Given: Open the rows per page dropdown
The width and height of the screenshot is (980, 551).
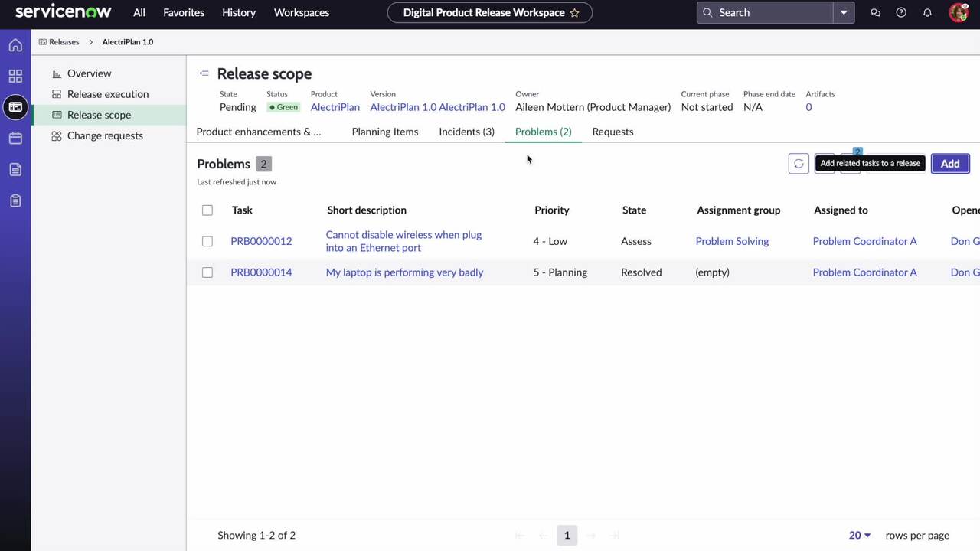Looking at the screenshot, I should coord(858,535).
